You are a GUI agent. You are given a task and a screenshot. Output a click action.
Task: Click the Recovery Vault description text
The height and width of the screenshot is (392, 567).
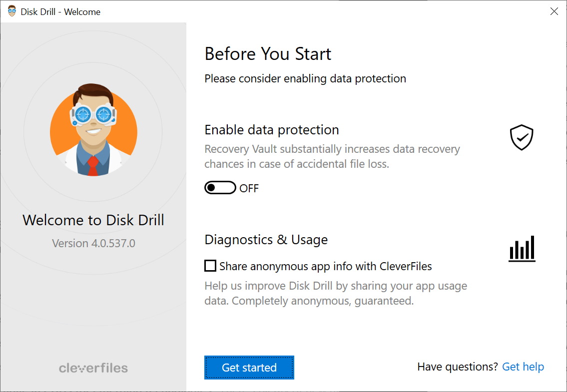pyautogui.click(x=332, y=156)
